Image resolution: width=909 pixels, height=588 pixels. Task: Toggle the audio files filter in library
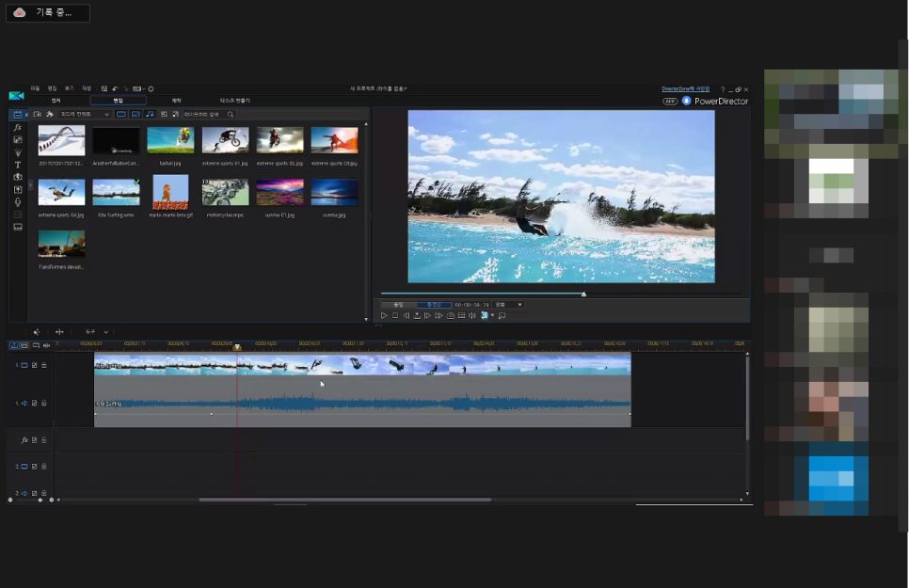click(150, 114)
